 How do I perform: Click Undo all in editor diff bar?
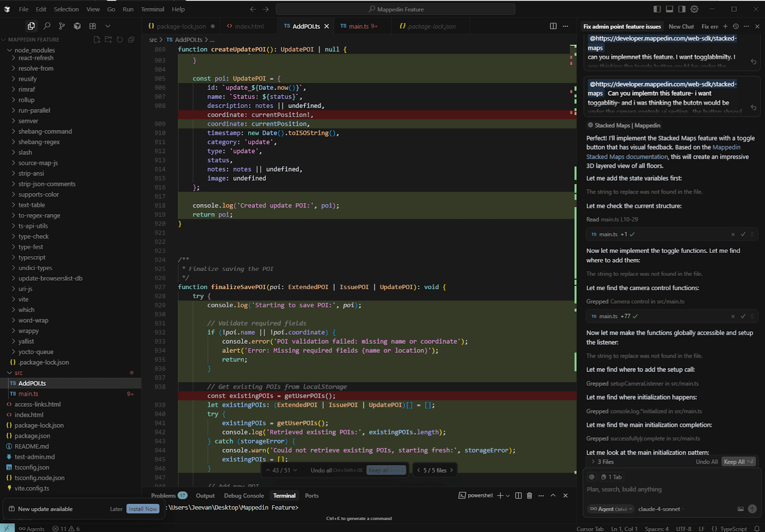coord(337,470)
